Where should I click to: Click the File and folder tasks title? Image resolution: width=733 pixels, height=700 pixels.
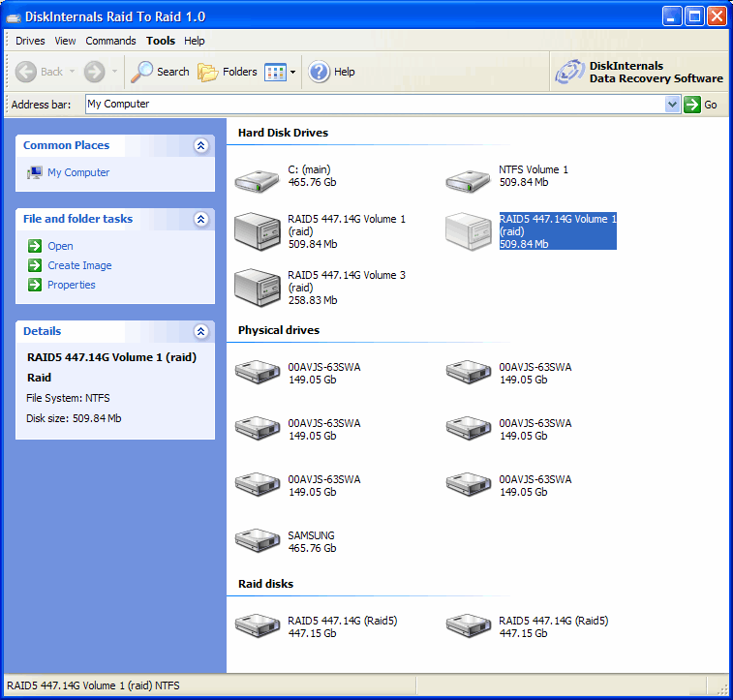[78, 219]
